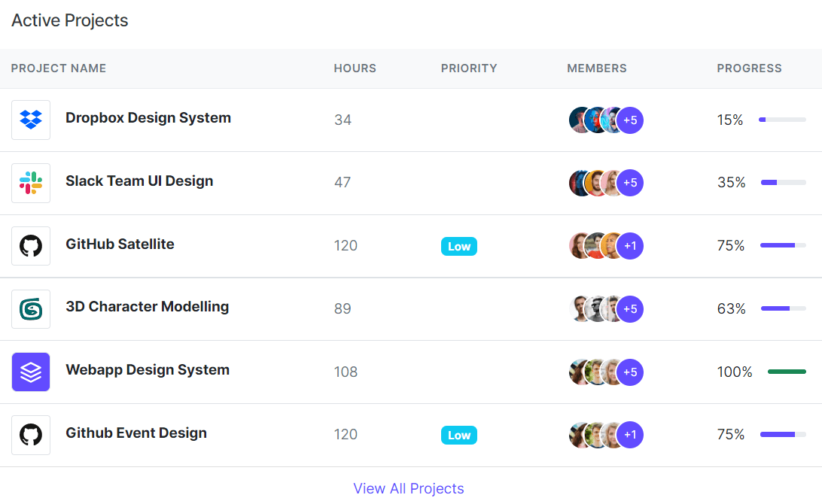Image resolution: width=822 pixels, height=504 pixels.
Task: Select the Github Event Design octocat logo
Action: pyautogui.click(x=30, y=435)
